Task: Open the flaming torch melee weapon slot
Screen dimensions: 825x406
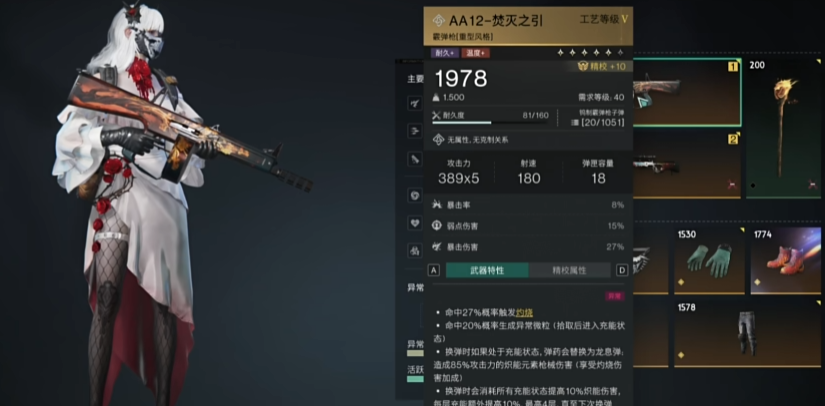Action: point(783,128)
